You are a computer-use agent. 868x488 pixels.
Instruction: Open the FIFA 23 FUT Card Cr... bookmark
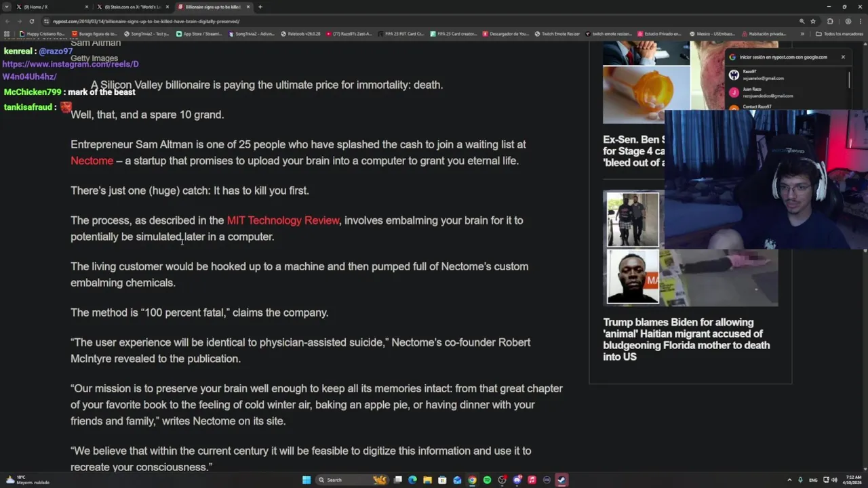pyautogui.click(x=401, y=34)
